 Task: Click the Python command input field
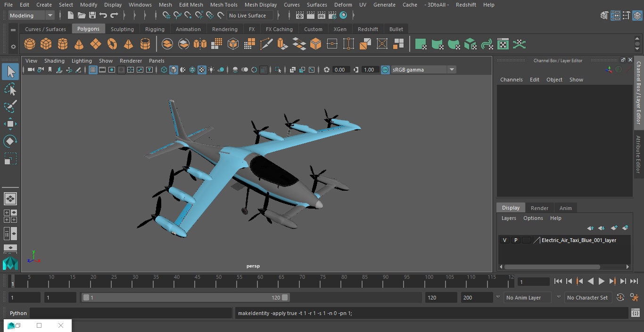[131, 313]
